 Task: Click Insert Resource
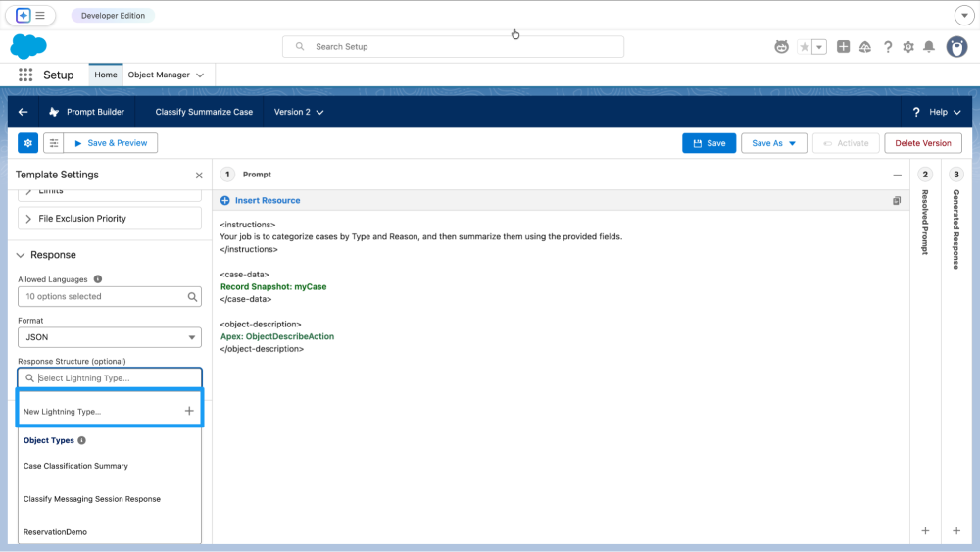(260, 201)
